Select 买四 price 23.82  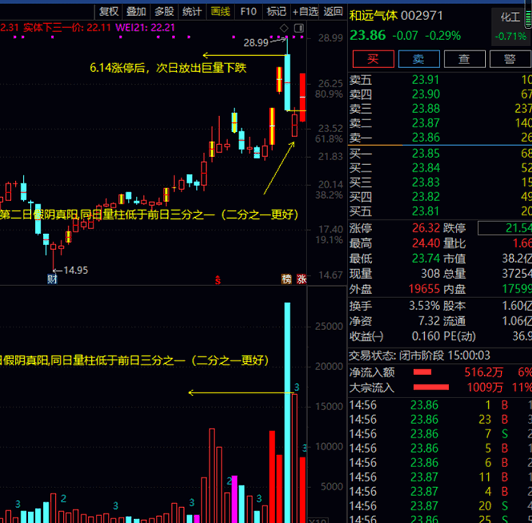pos(426,197)
